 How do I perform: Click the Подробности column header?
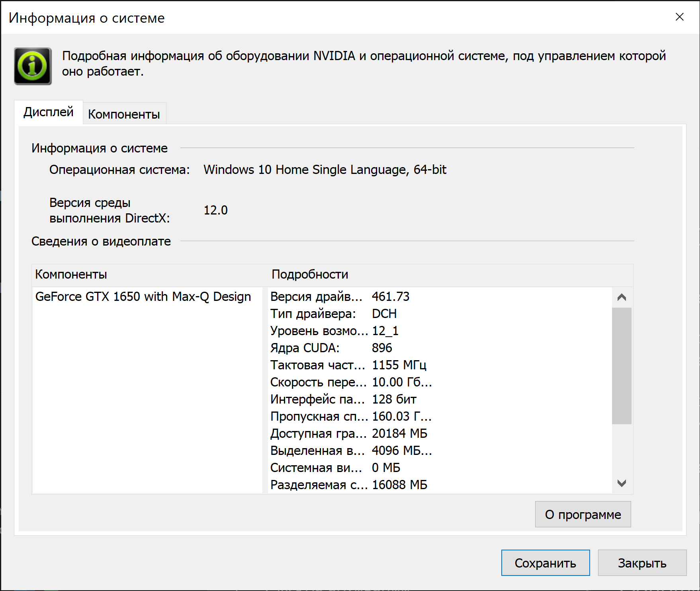(450, 274)
